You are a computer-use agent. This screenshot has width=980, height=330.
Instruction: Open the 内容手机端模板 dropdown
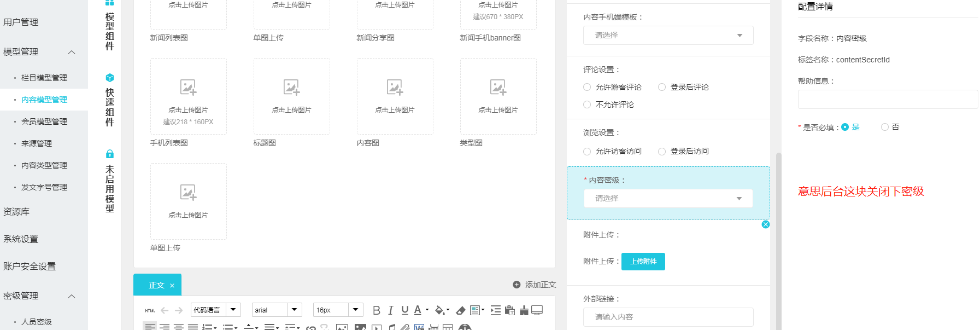point(668,35)
